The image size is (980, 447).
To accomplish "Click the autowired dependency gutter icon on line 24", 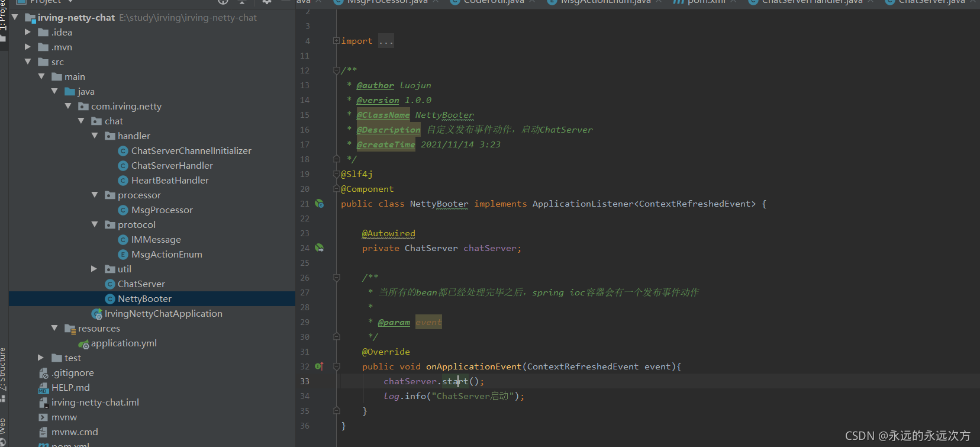I will tap(319, 248).
